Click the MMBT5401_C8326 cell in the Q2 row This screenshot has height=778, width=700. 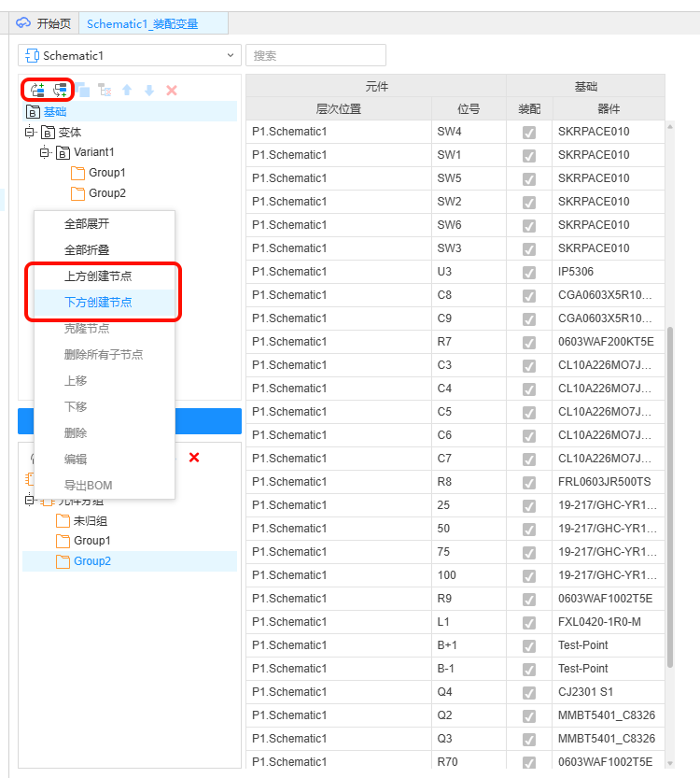pos(609,715)
